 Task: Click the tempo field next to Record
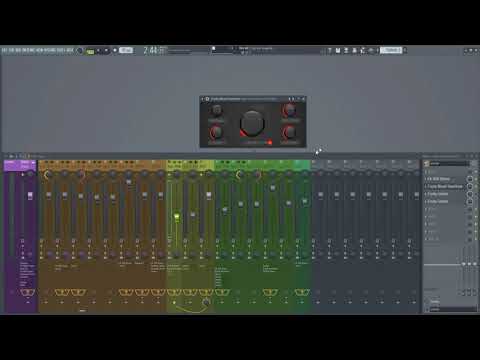[126, 50]
